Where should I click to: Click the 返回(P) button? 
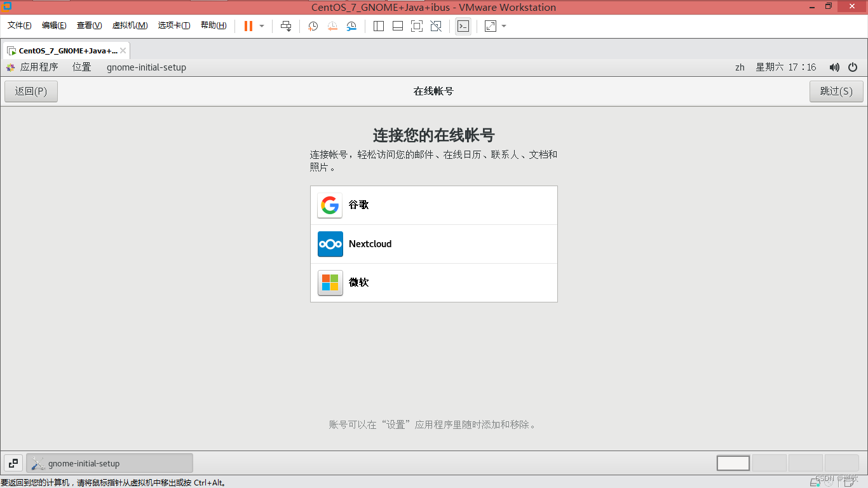tap(31, 91)
